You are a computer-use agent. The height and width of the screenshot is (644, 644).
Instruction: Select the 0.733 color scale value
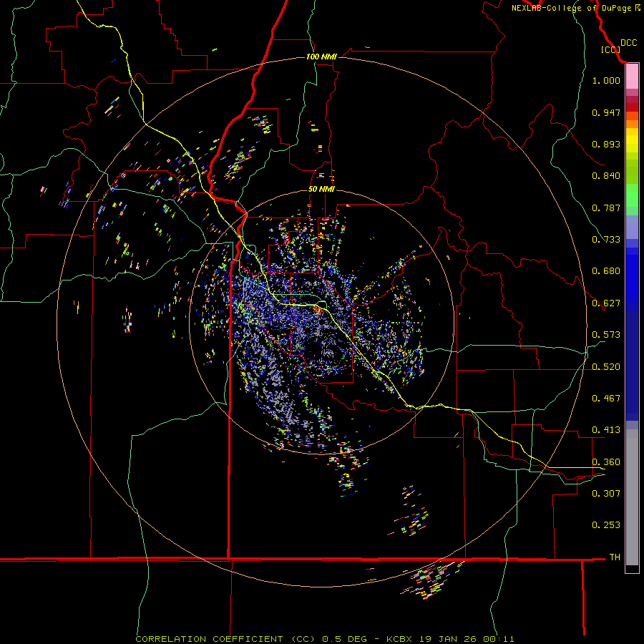tap(606, 240)
